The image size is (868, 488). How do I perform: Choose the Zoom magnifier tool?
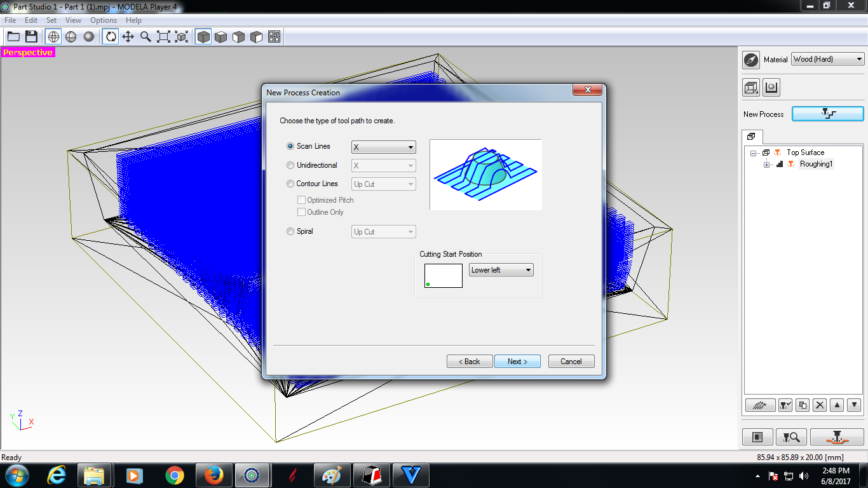point(146,37)
